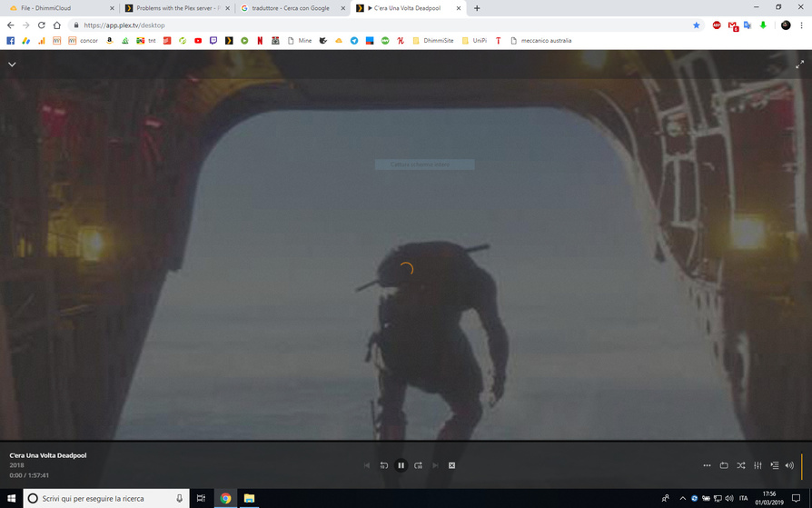Switch the ITA keyboard language
This screenshot has height=508, width=812.
tap(744, 498)
